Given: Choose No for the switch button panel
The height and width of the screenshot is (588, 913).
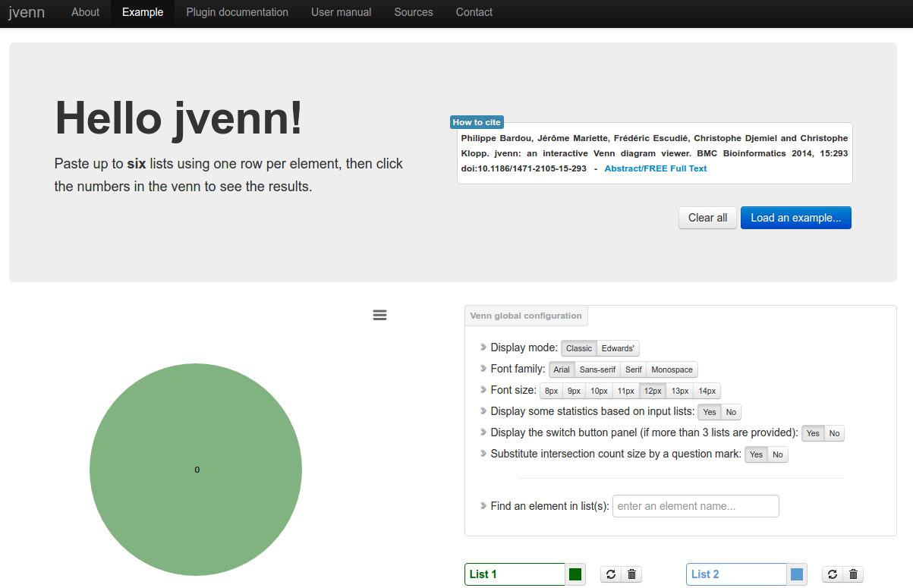Looking at the screenshot, I should [835, 433].
